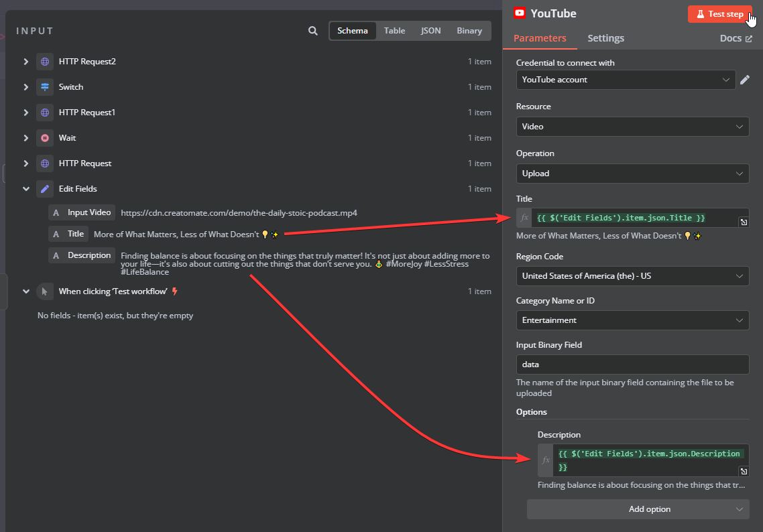763x532 pixels.
Task: Select the 'Finding balance' description text in schema
Action: [305, 263]
